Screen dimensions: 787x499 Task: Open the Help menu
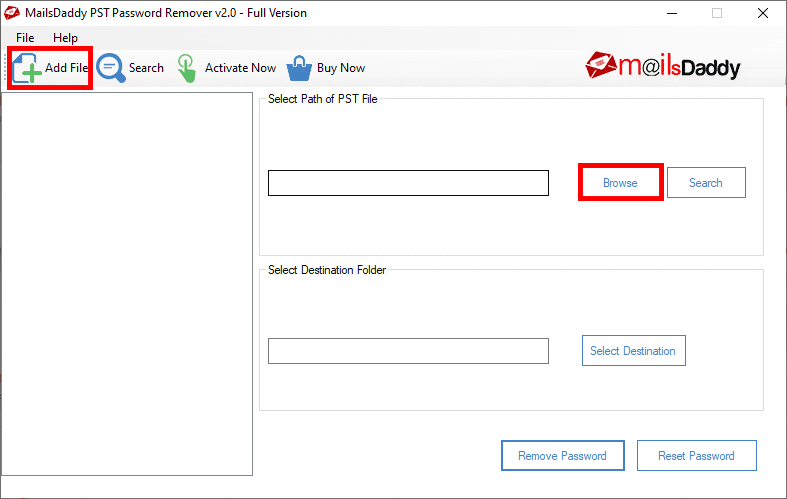pos(65,38)
